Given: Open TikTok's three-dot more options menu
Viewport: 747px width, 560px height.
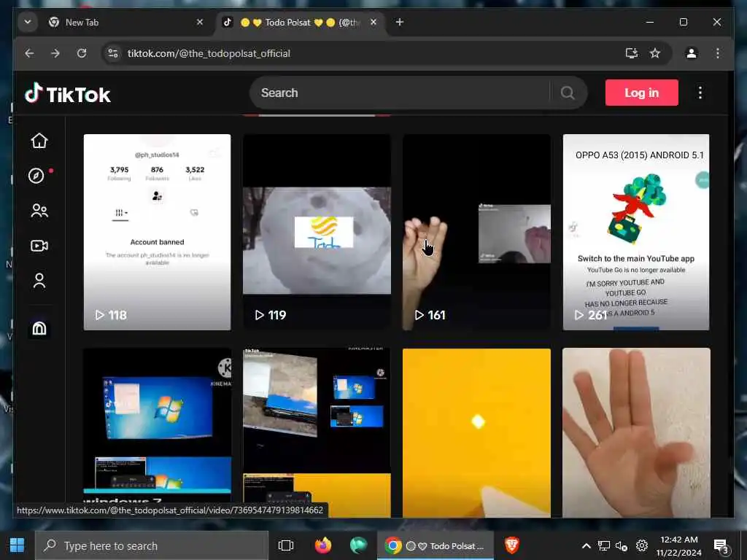Looking at the screenshot, I should [700, 93].
